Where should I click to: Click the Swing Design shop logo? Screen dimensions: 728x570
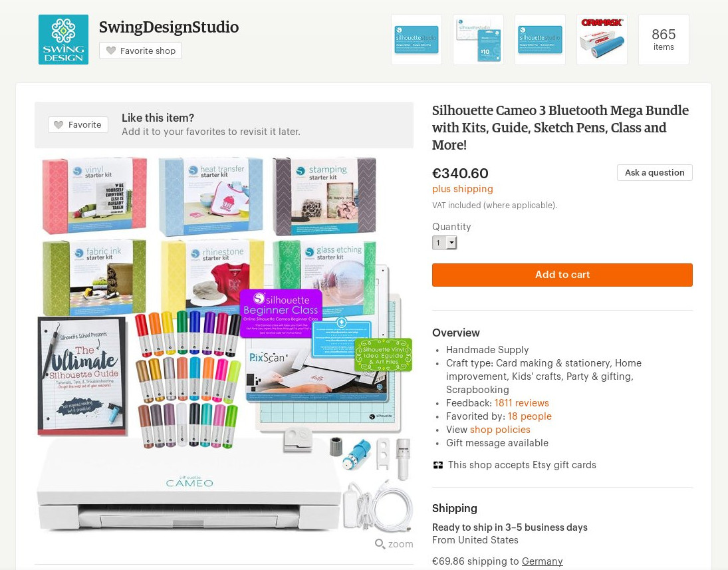point(63,39)
